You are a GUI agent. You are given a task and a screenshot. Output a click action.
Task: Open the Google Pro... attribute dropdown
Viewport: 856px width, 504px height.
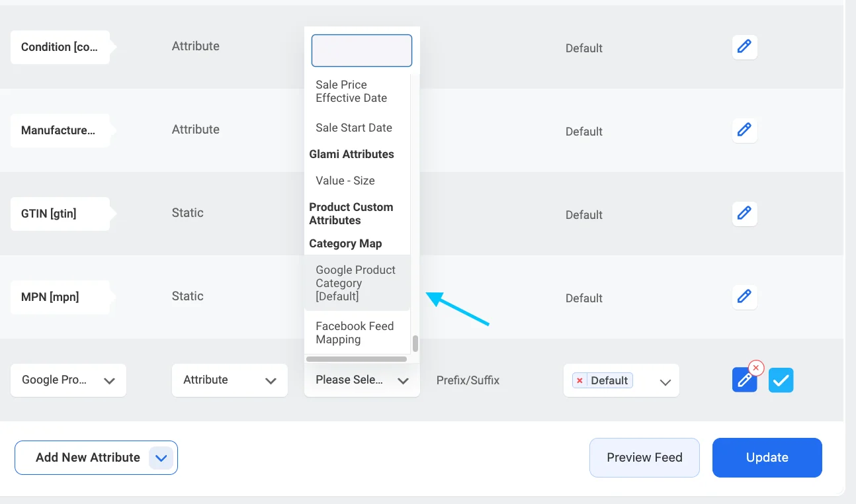(68, 380)
